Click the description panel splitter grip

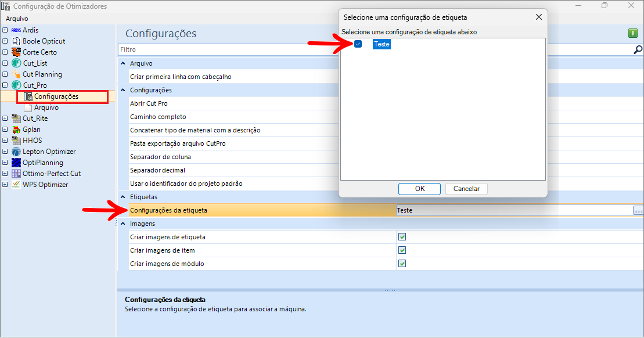point(390,290)
